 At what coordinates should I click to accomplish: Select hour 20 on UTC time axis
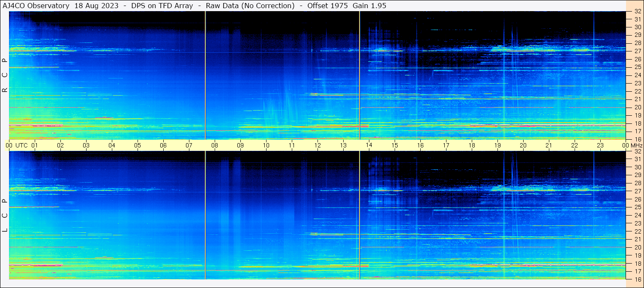[523, 145]
